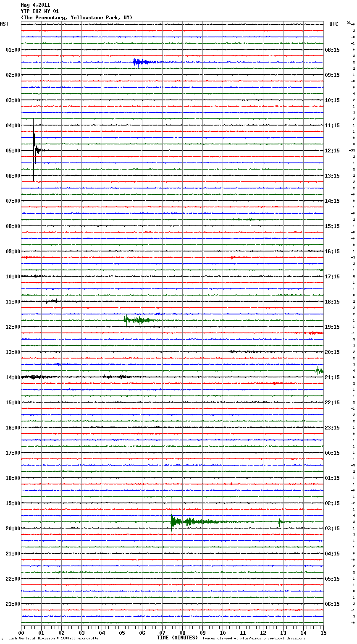The height and width of the screenshot is (644, 357).
Task: Select the blue seismic burst at 01:30
Action: pyautogui.click(x=139, y=63)
